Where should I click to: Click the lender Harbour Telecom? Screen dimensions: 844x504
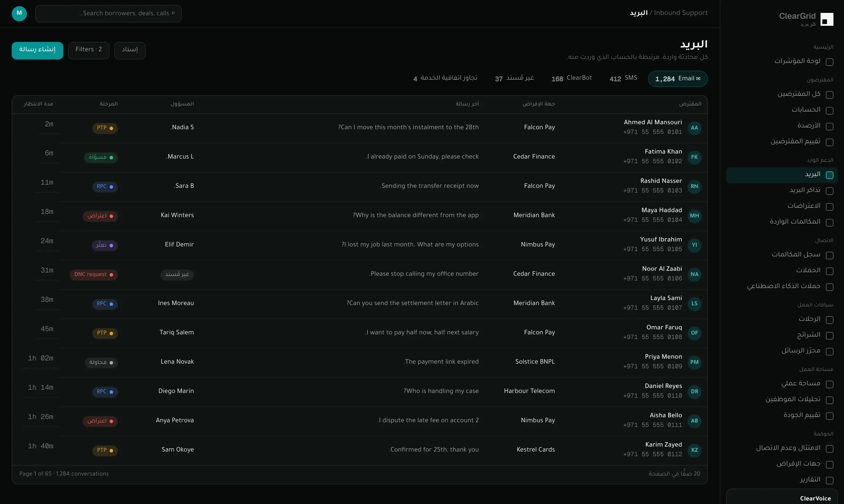(529, 391)
